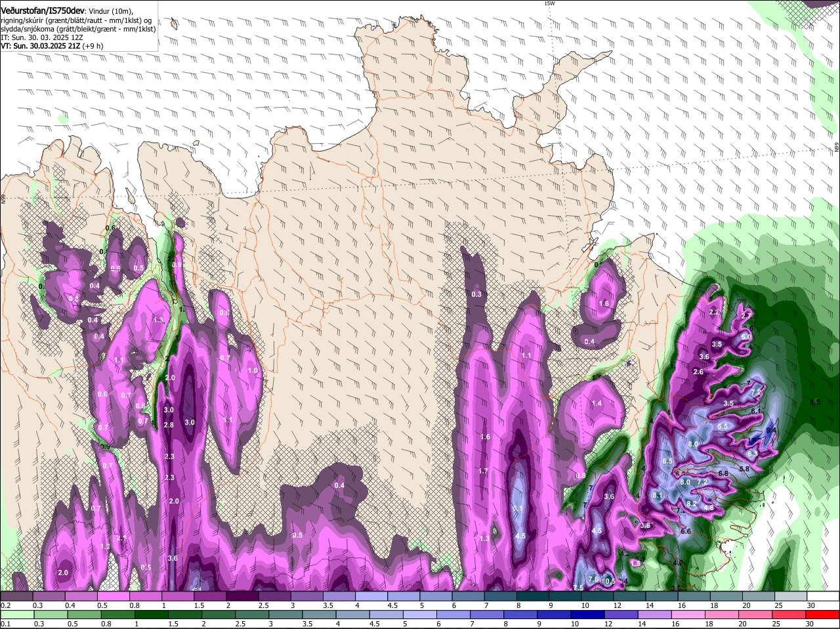This screenshot has width=840, height=629.
Task: Click the palest green 0.1–0.3 swatch in bottom legend row
Action: click(17, 615)
